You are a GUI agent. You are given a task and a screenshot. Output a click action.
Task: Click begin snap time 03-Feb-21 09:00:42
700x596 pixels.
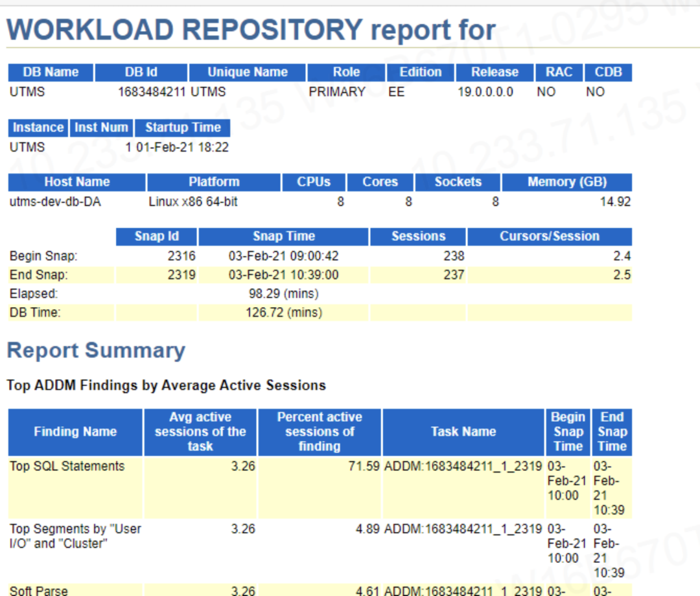pyautogui.click(x=283, y=256)
